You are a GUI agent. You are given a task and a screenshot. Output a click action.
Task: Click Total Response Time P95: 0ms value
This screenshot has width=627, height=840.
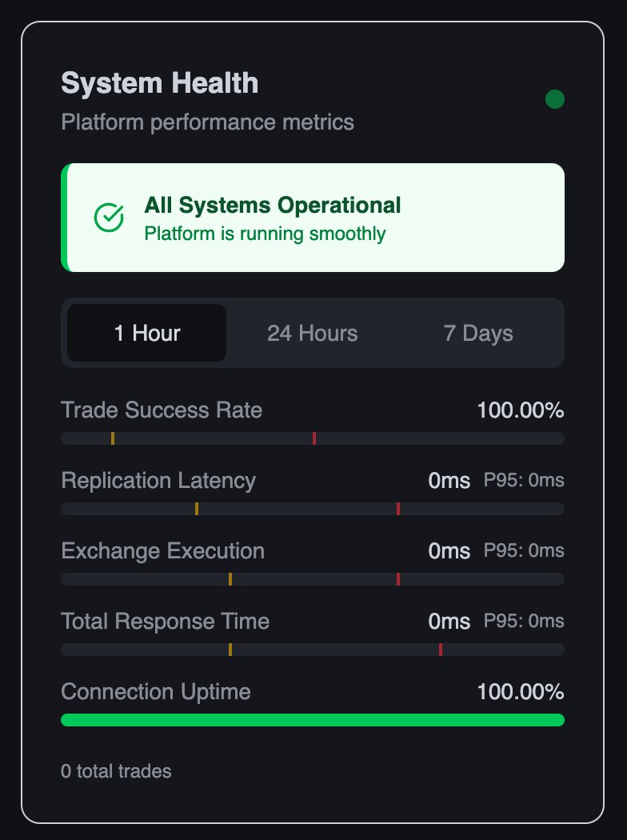(x=524, y=621)
